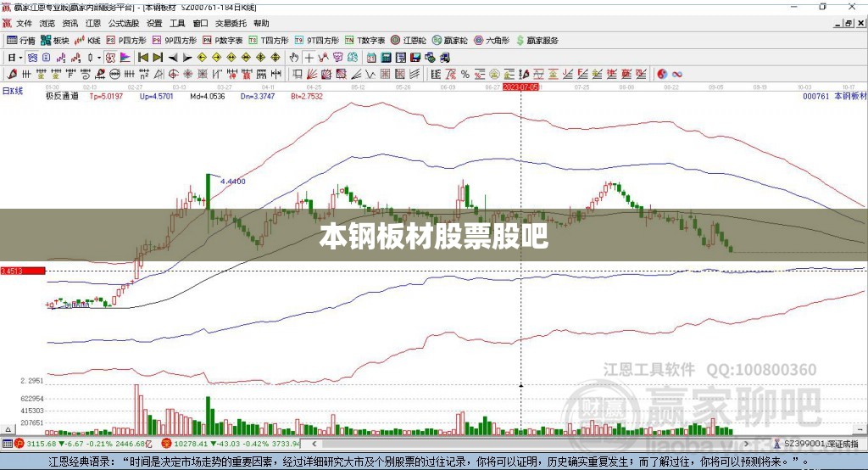Expand volume panel with up-triangle button
The width and height of the screenshot is (868, 470).
coord(8,429)
